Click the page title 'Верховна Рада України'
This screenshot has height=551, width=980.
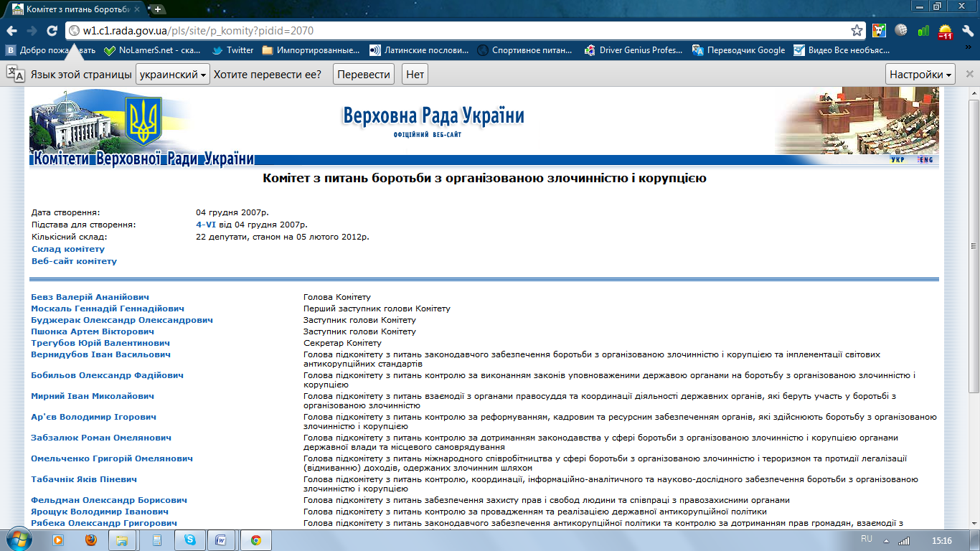coord(433,116)
